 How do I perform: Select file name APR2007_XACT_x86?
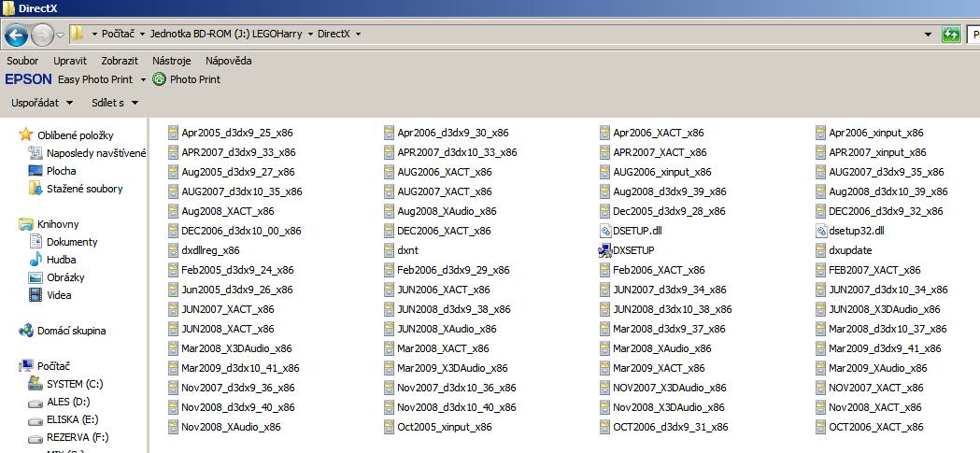tap(660, 152)
